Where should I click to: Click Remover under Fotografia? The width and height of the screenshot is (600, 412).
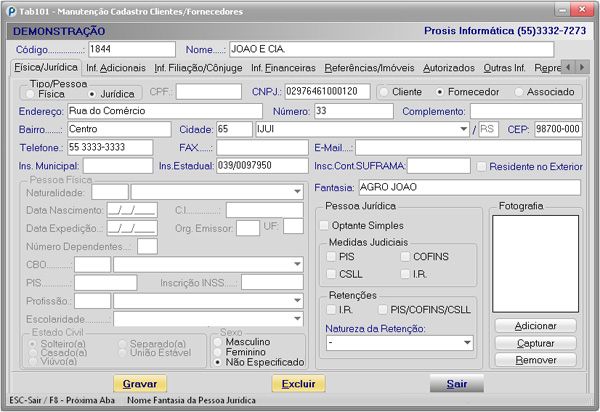click(x=535, y=360)
